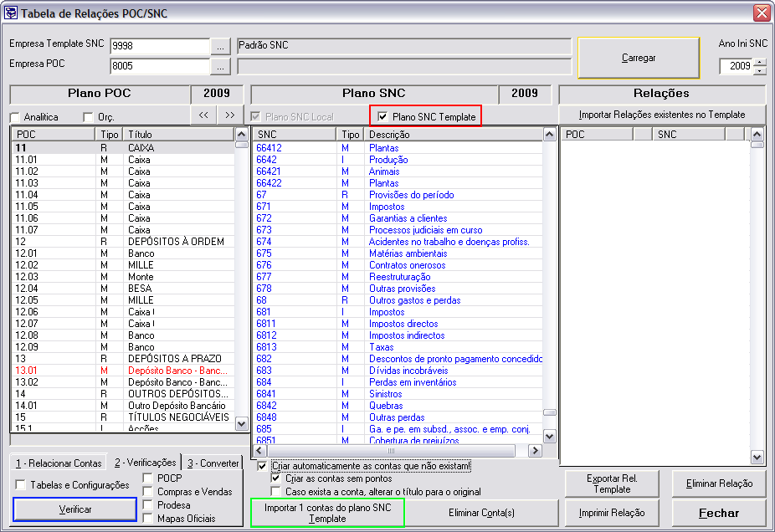Click the Descrição column header in SNC list
This screenshot has width=775, height=532.
pyautogui.click(x=454, y=135)
